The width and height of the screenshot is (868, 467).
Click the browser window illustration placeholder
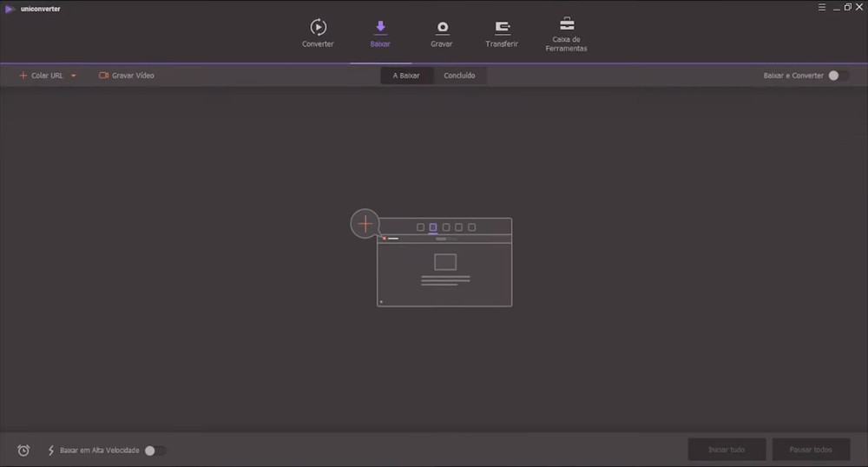click(x=444, y=269)
